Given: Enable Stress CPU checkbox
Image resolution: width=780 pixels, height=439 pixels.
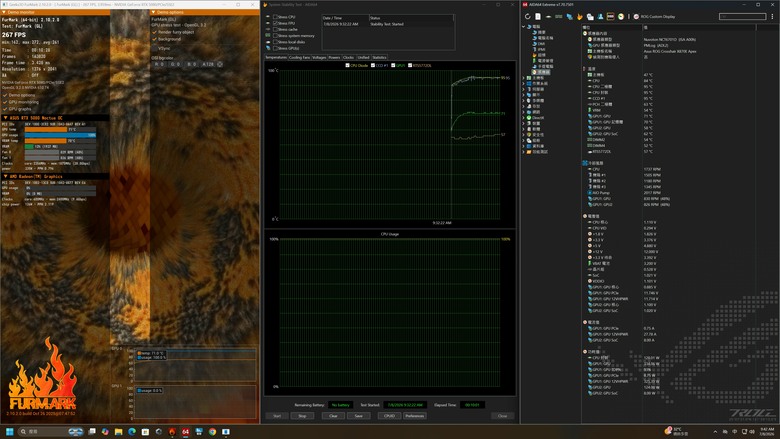Looking at the screenshot, I should (x=275, y=17).
